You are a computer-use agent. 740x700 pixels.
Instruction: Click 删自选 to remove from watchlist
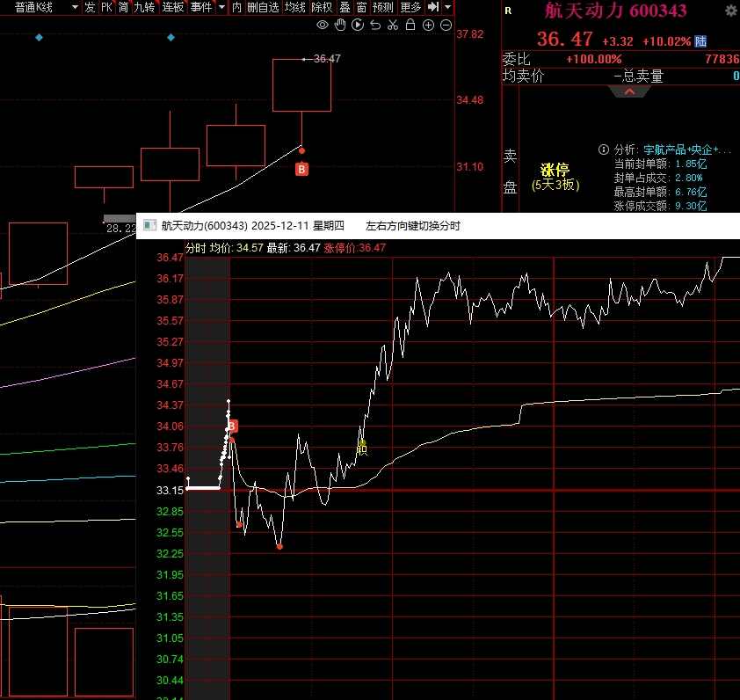tap(264, 7)
